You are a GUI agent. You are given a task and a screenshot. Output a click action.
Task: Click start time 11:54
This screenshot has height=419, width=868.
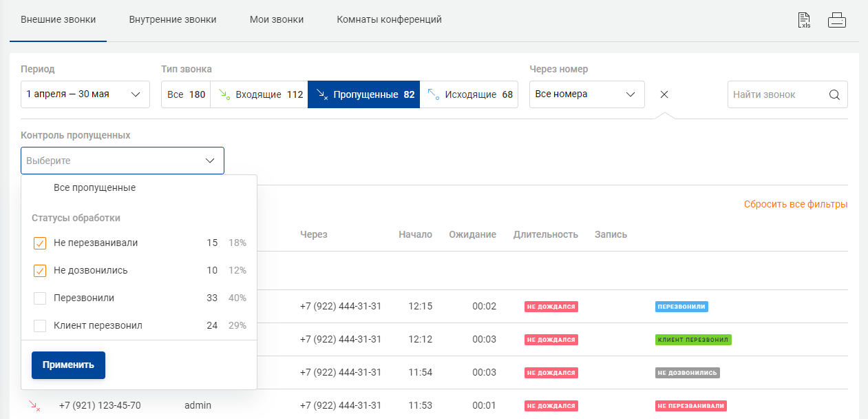point(420,372)
